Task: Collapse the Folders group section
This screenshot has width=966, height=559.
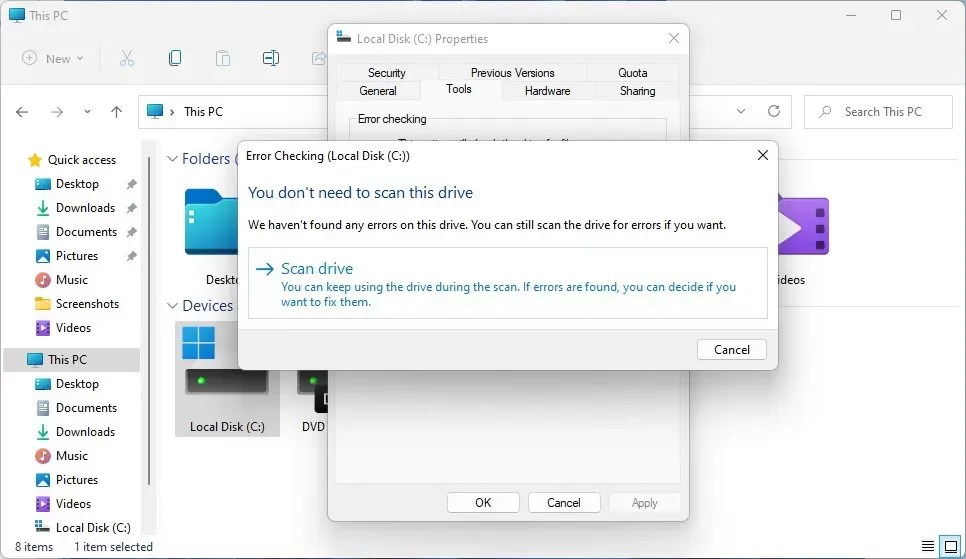Action: (172, 159)
